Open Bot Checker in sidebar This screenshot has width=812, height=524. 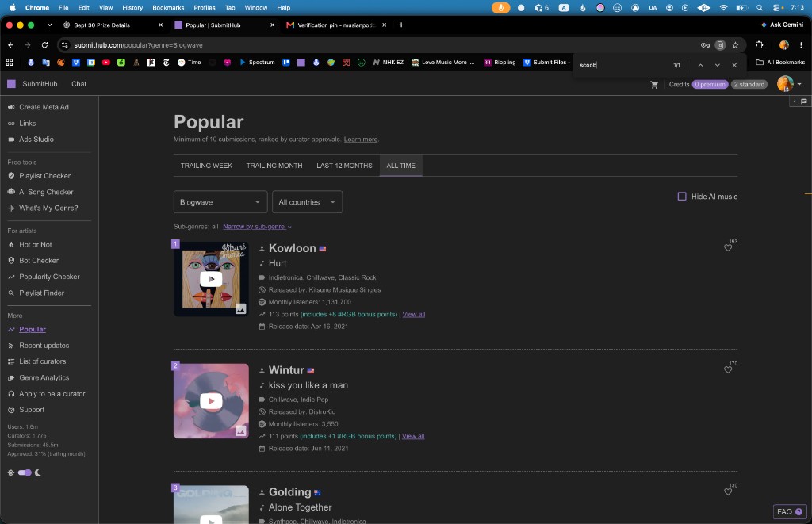39,261
